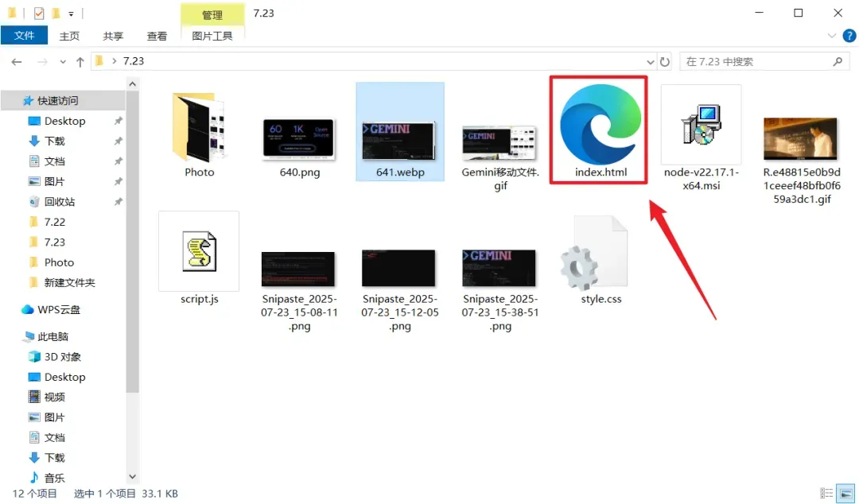The width and height of the screenshot is (859, 504).
Task: Click the search magnifier icon
Action: (x=838, y=62)
